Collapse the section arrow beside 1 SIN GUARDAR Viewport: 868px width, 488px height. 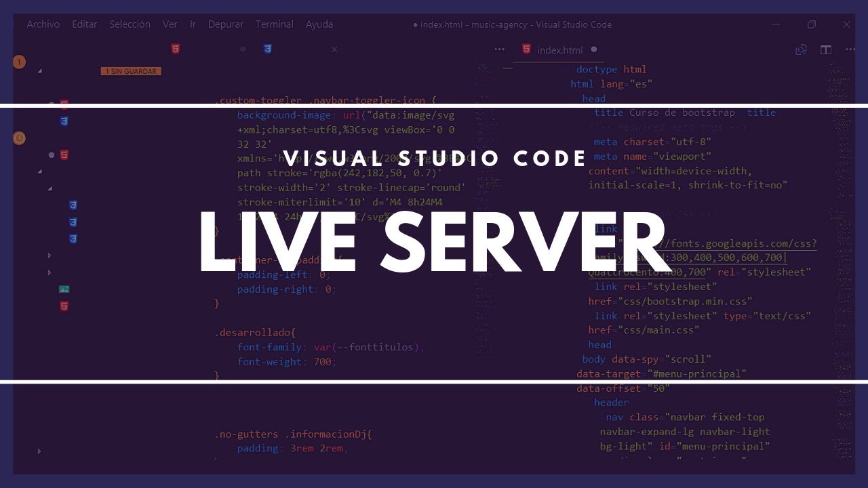point(40,70)
